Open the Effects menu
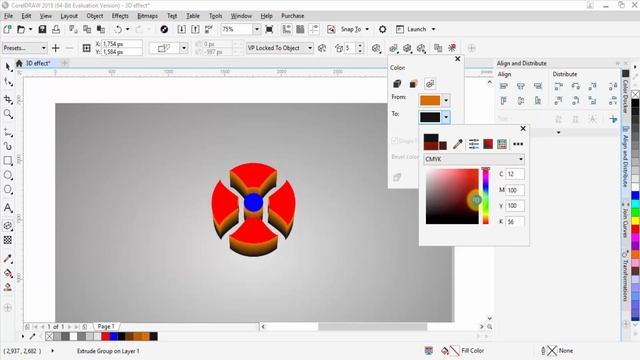 point(120,16)
